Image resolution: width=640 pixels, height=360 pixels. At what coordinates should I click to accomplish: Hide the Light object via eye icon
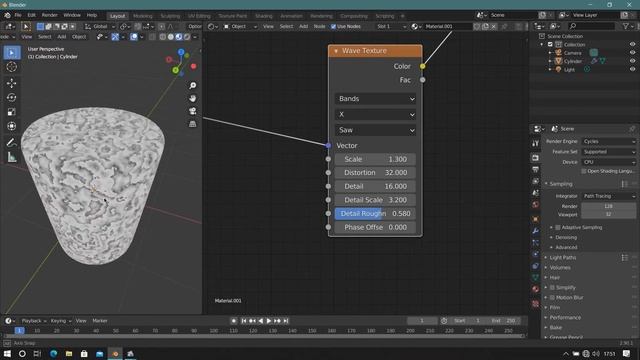tap(632, 69)
